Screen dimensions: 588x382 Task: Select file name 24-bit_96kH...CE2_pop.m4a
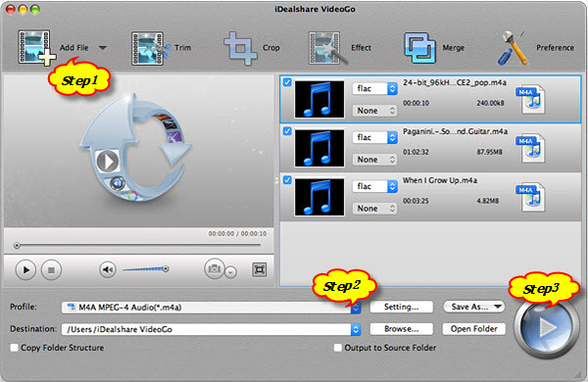click(455, 82)
